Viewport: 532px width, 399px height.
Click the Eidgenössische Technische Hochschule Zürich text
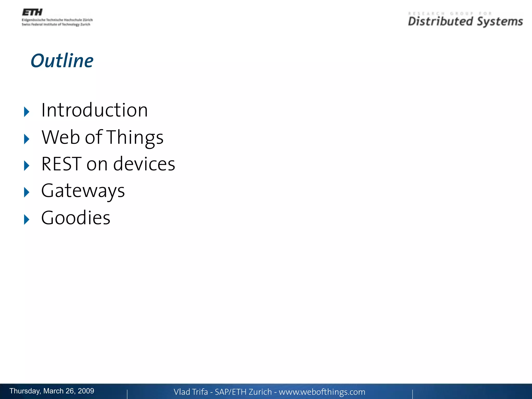tap(57, 20)
